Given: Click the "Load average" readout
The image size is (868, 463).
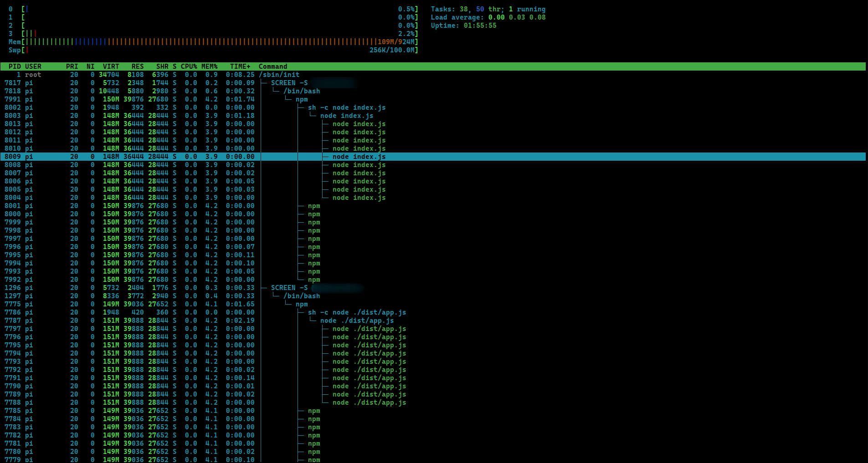Looking at the screenshot, I should (x=488, y=17).
